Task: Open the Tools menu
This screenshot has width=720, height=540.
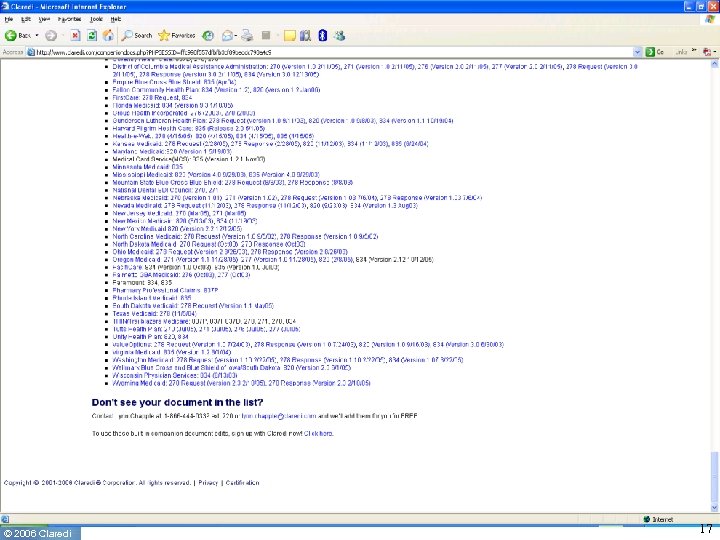Action: click(96, 19)
